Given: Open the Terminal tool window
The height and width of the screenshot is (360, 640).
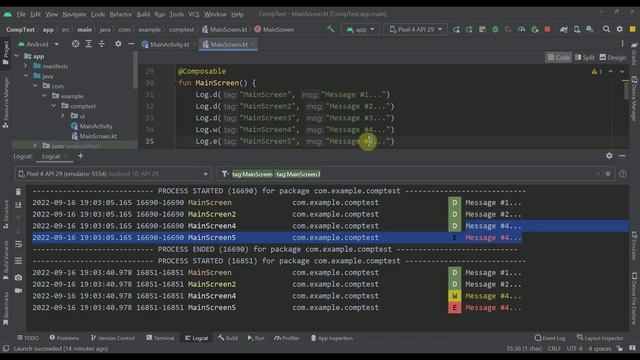Looking at the screenshot, I should tap(160, 338).
